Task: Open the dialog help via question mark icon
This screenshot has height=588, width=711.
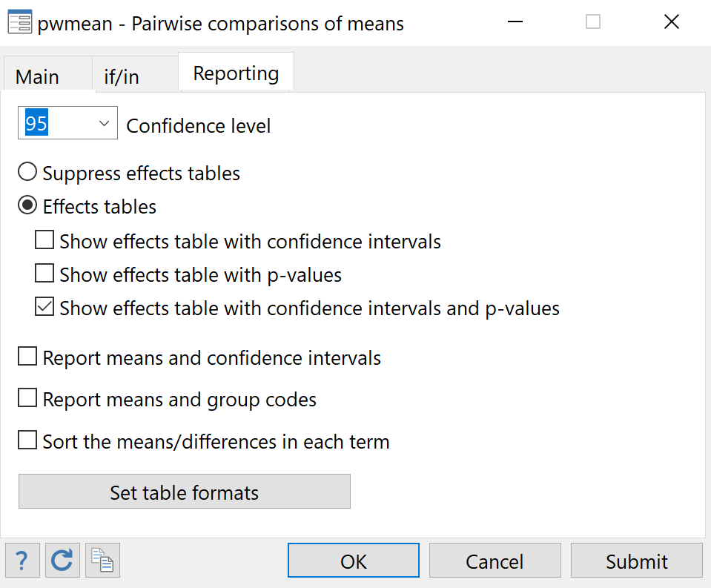Action: (x=22, y=560)
